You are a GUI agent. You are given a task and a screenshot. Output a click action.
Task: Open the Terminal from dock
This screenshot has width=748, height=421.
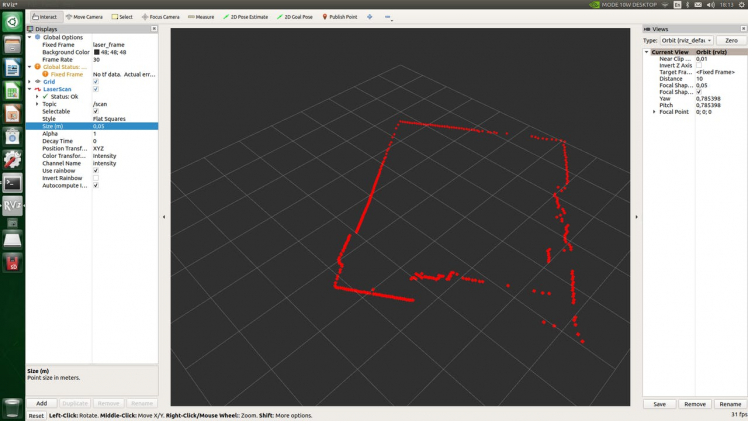pyautogui.click(x=12, y=183)
